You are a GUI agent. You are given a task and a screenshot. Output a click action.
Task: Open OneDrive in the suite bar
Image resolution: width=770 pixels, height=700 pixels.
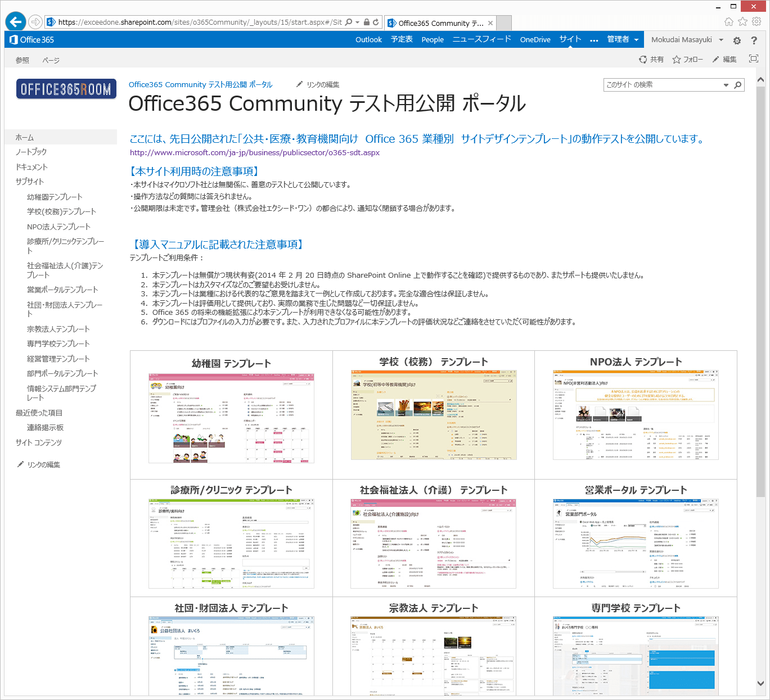click(x=535, y=40)
